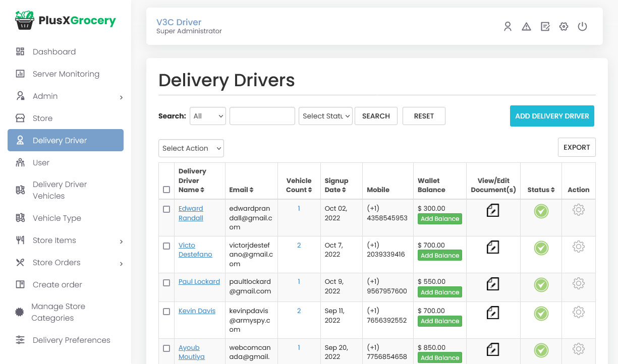This screenshot has width=618, height=364.
Task: Check the Ayoub Moutiya row checkbox
Action: point(166,348)
